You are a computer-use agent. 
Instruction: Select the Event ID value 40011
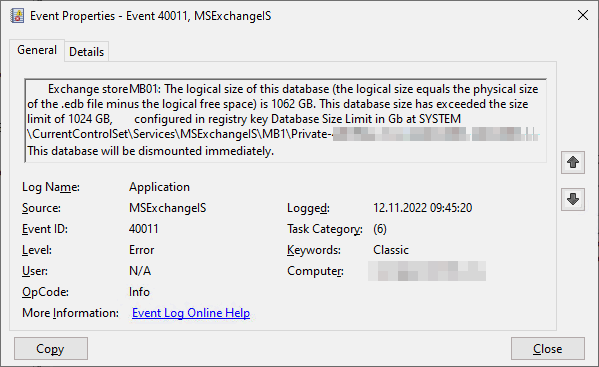[x=144, y=229]
